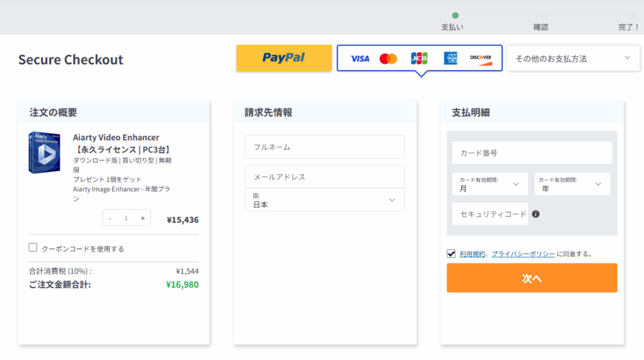644x360 pixels.
Task: Open the 国 country dropdown
Action: (325, 200)
